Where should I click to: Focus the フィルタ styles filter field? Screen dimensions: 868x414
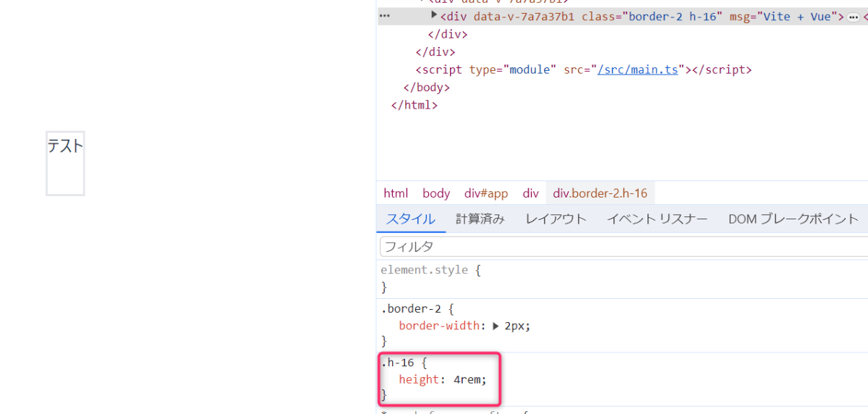[624, 247]
